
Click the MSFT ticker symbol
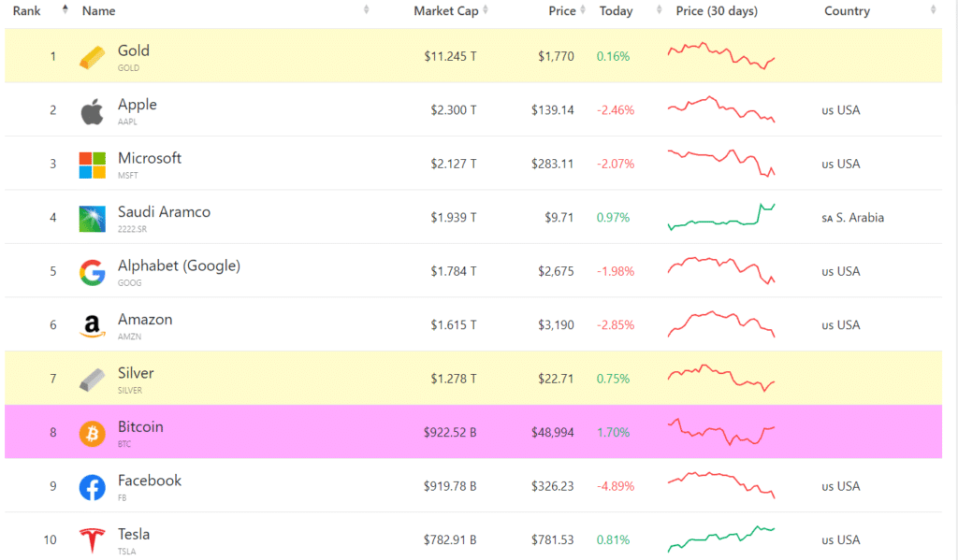click(127, 175)
